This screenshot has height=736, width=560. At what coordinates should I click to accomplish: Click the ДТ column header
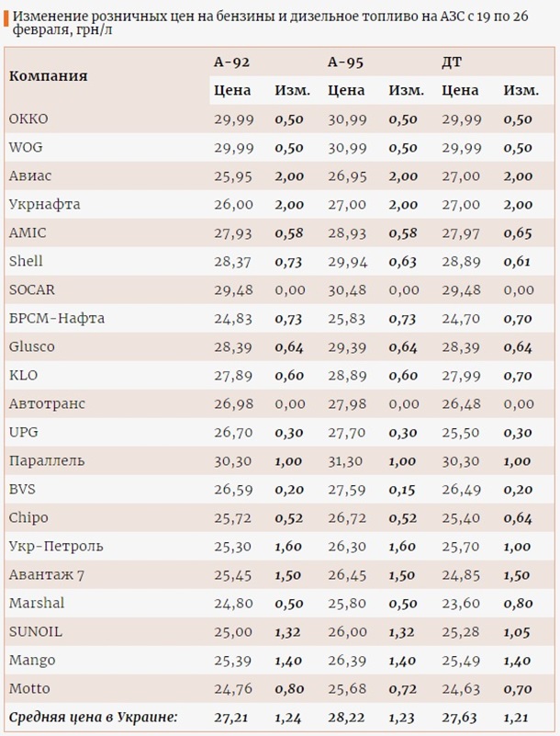452,62
